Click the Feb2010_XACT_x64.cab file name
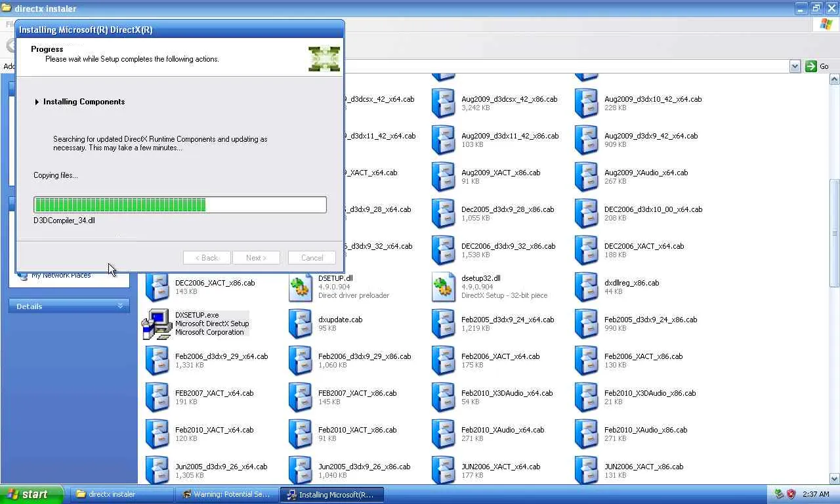The width and height of the screenshot is (840, 504). [214, 430]
